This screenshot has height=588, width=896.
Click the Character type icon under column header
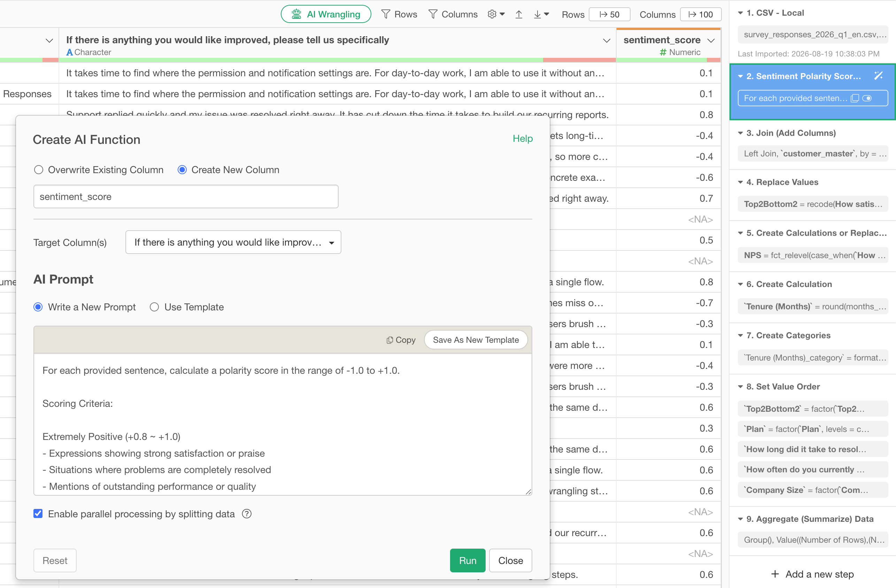coord(69,52)
